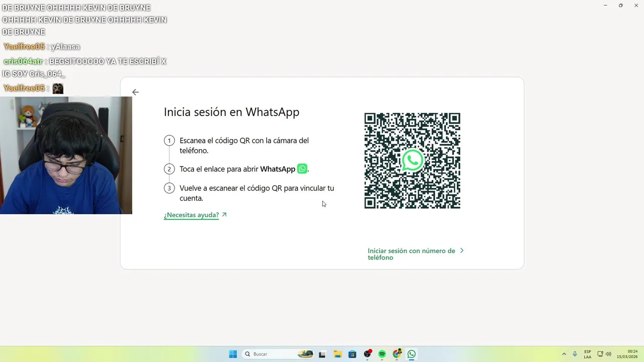Image resolution: width=644 pixels, height=362 pixels.
Task: Click chat username 'cris064atr'
Action: [23, 61]
